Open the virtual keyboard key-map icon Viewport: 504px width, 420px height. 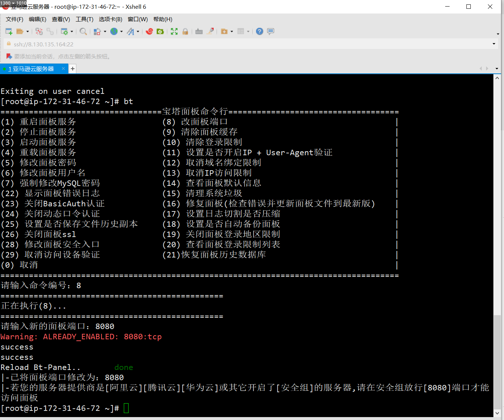click(199, 31)
